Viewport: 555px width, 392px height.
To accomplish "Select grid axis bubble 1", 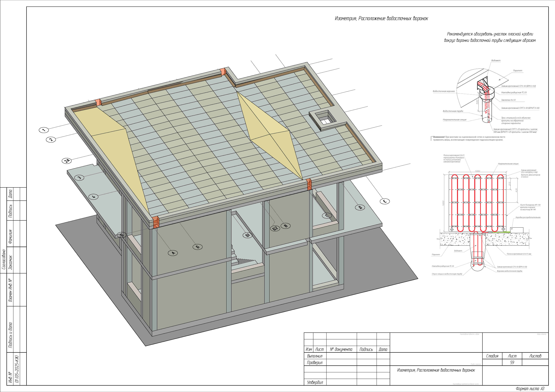I will (x=44, y=130).
